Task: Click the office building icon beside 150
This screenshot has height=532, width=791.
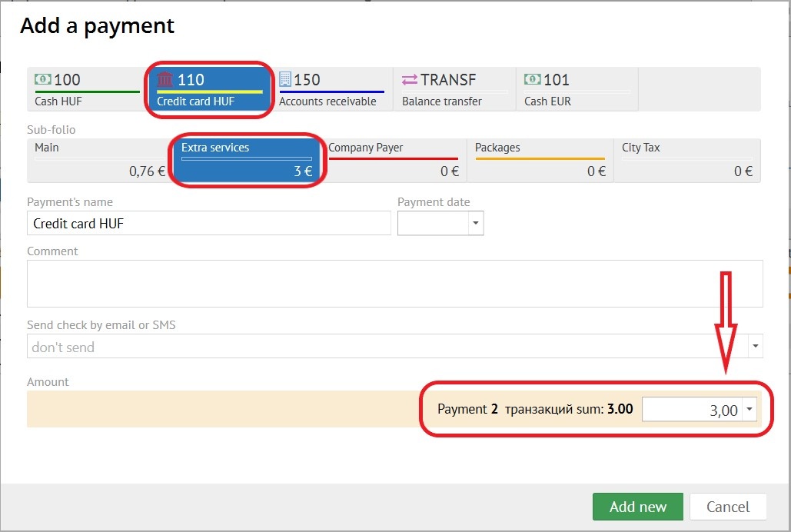Action: pyautogui.click(x=285, y=79)
